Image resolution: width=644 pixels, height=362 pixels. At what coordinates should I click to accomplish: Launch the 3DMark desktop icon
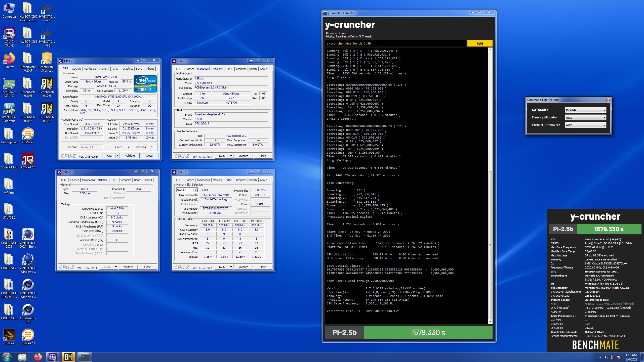tap(9, 337)
